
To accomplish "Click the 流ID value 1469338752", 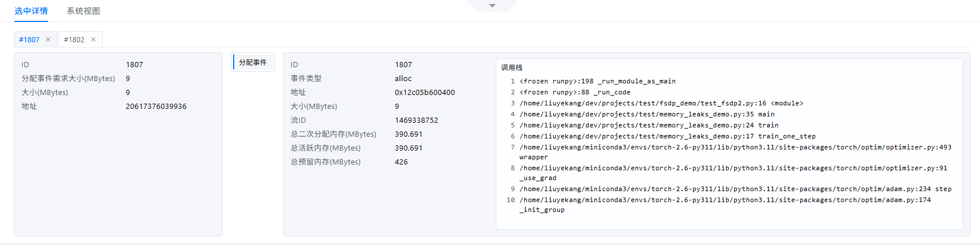I will coord(416,120).
